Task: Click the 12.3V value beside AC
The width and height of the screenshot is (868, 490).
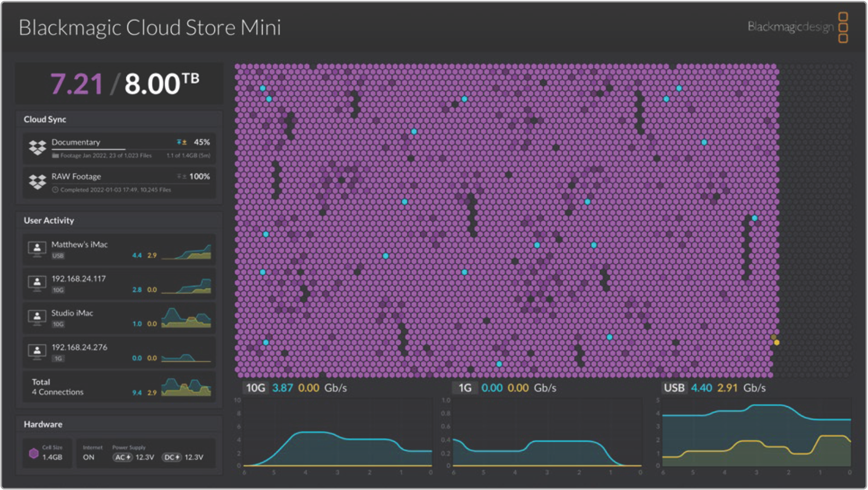Action: (x=145, y=457)
